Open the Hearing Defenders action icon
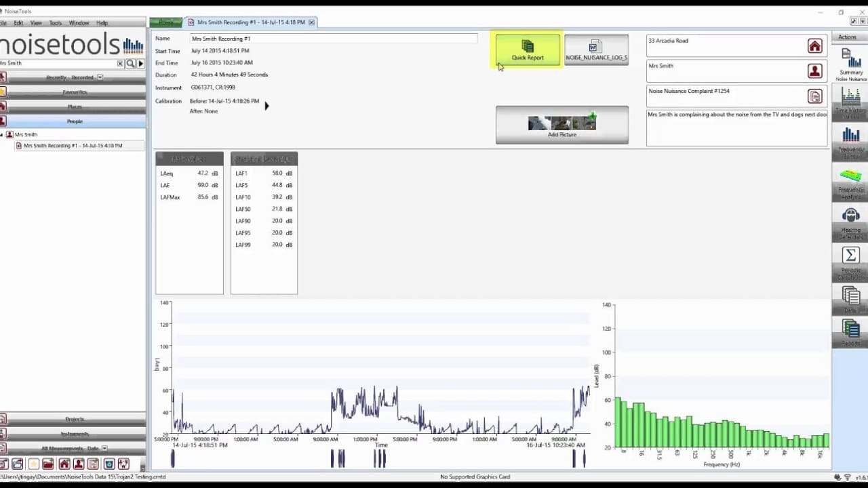Screen dimensions: 868x488 [x=850, y=224]
